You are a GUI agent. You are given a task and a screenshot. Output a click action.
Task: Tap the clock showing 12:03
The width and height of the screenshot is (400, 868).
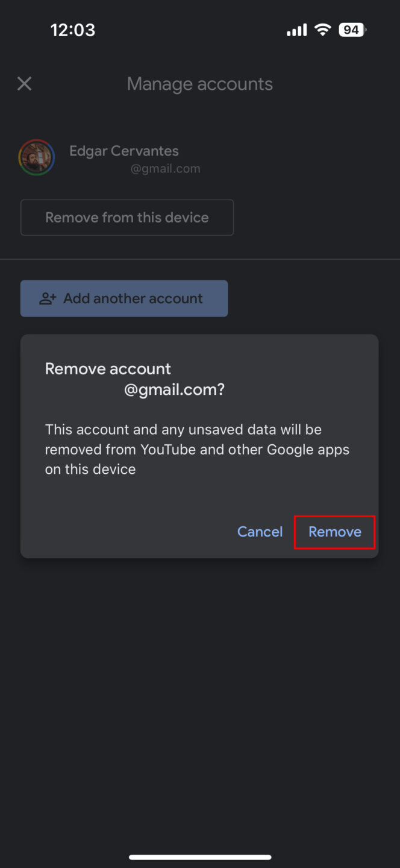pyautogui.click(x=73, y=29)
